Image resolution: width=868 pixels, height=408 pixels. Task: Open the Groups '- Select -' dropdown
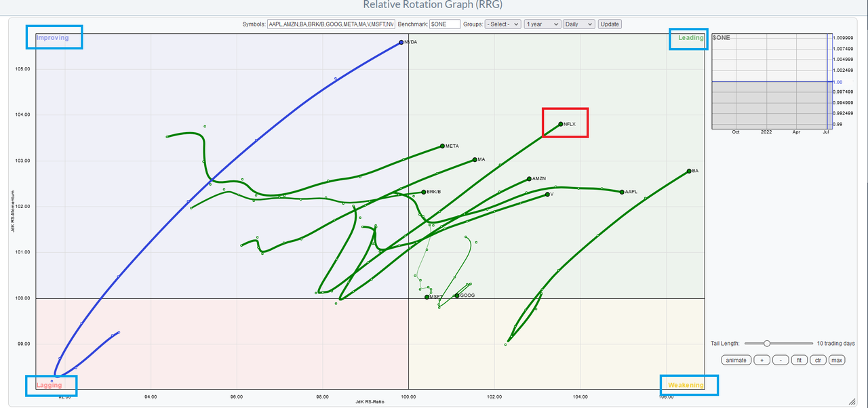click(x=502, y=24)
